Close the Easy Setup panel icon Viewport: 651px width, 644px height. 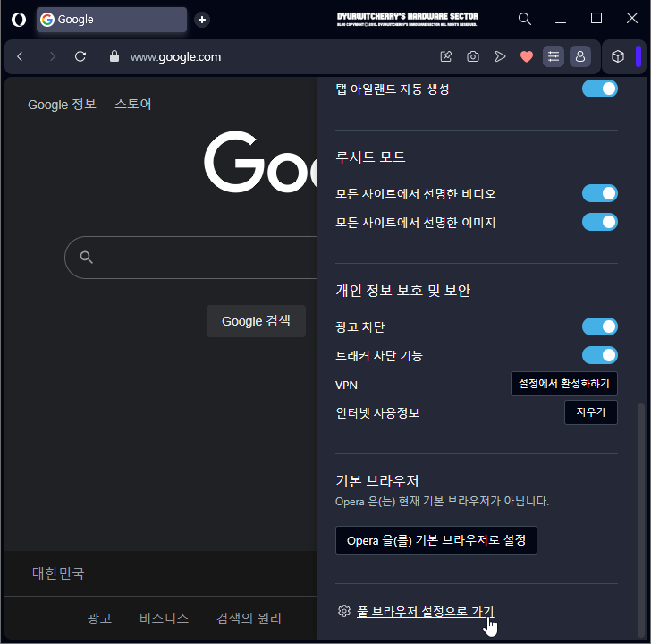click(x=554, y=56)
